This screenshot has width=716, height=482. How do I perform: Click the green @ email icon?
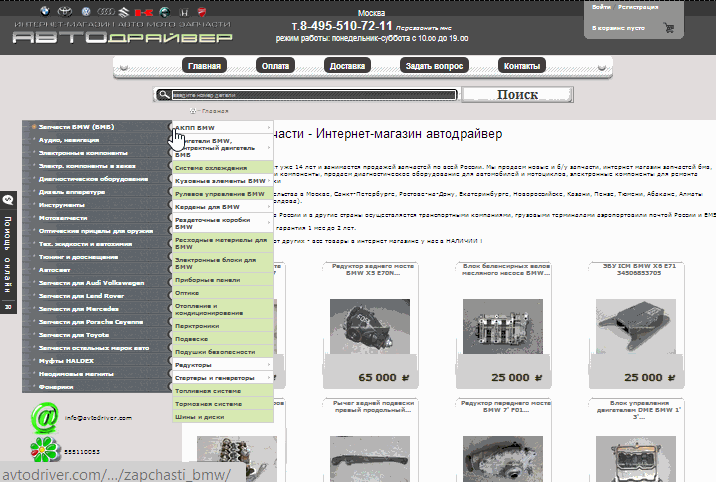pos(44,417)
